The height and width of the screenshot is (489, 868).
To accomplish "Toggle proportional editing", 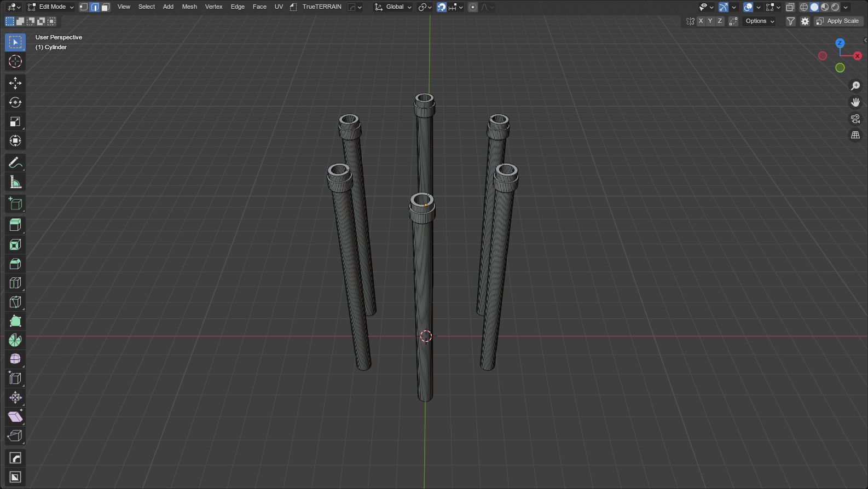I will [x=473, y=7].
